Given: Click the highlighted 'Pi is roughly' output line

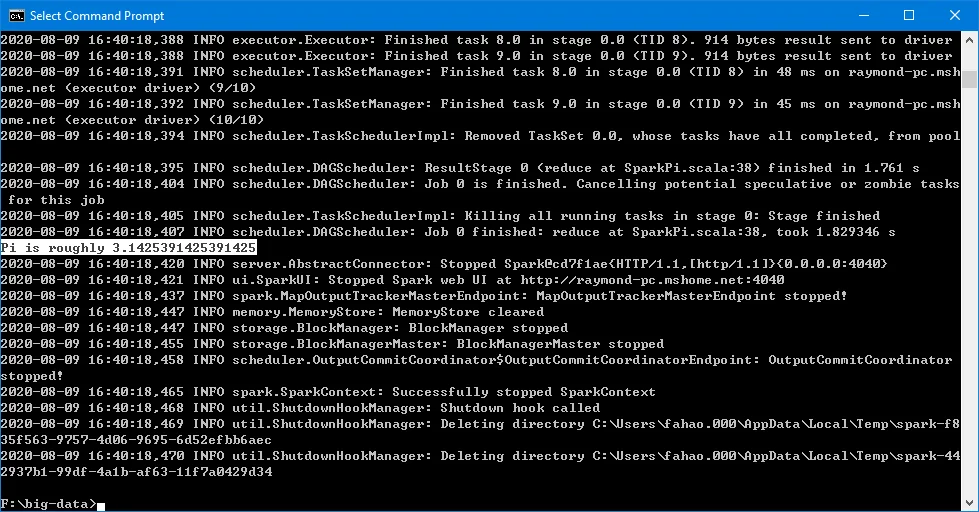Looking at the screenshot, I should pyautogui.click(x=128, y=247).
